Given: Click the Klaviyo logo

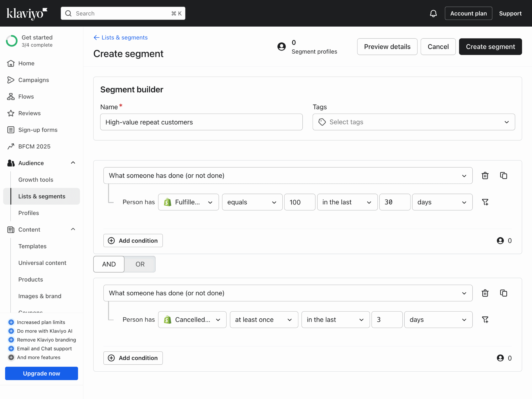Looking at the screenshot, I should (x=27, y=14).
